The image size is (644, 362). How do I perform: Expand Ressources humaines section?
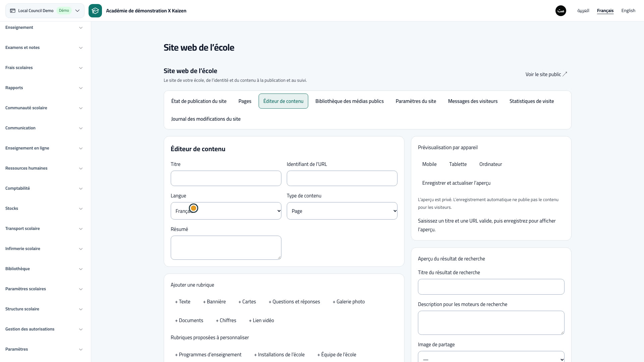(44, 168)
